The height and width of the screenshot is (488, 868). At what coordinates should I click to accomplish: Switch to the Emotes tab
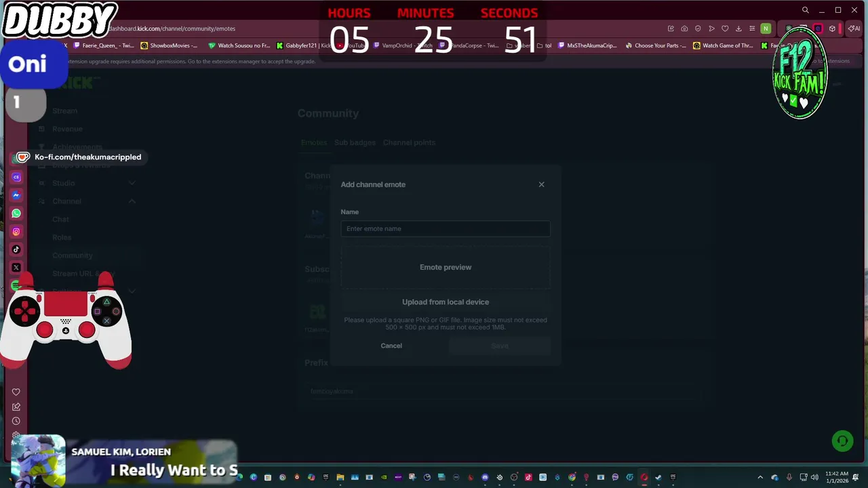pos(314,142)
